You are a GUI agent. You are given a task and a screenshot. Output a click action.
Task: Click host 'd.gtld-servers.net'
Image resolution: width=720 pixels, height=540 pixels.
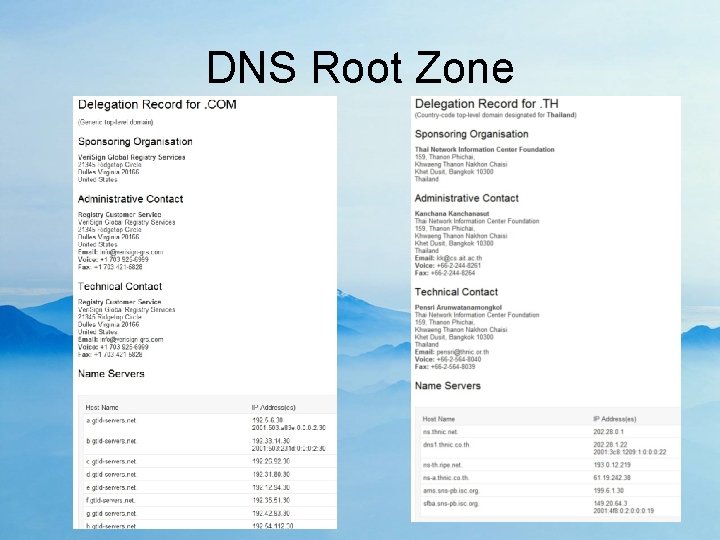[x=111, y=474]
